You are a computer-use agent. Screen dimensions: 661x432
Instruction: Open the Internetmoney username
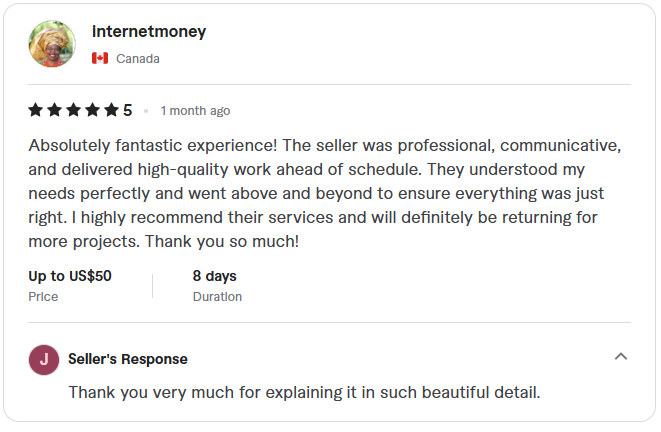pos(149,31)
